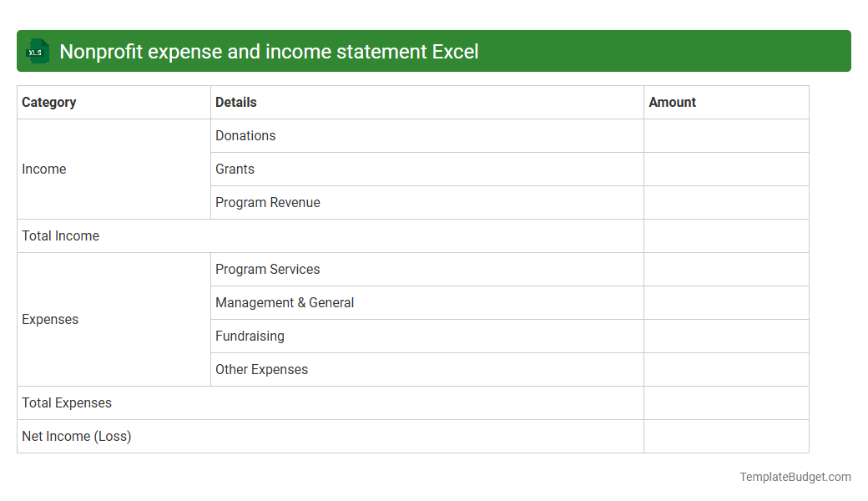Click the Other Expenses cell
Viewport: 868px width, 501px height.
[x=261, y=369]
